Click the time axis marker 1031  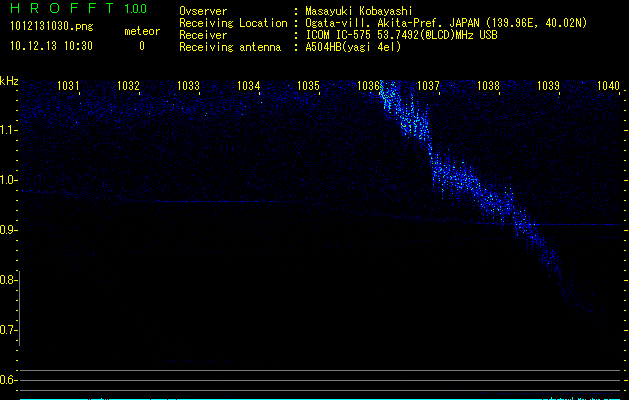pos(68,85)
